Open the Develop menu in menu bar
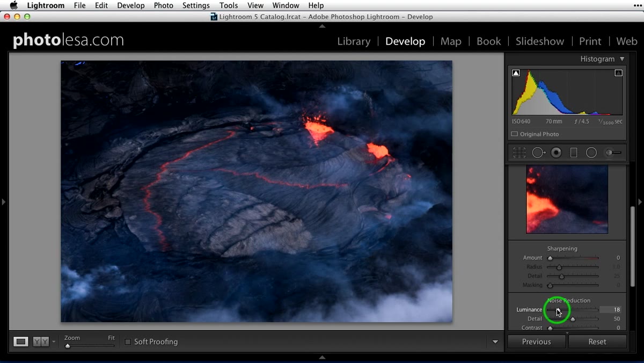The width and height of the screenshot is (644, 363). 131,5
